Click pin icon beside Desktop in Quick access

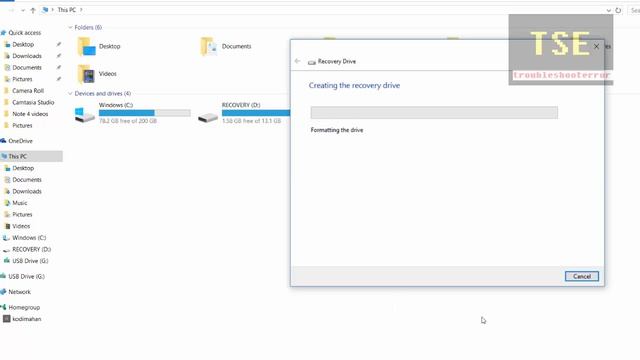pyautogui.click(x=59, y=44)
